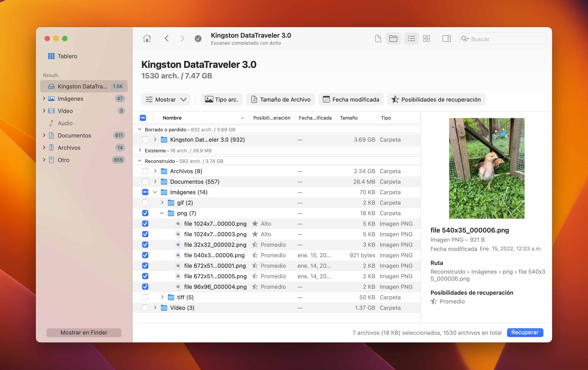Expand the Vídeo (3) folder row
The width and height of the screenshot is (588, 370).
click(155, 308)
